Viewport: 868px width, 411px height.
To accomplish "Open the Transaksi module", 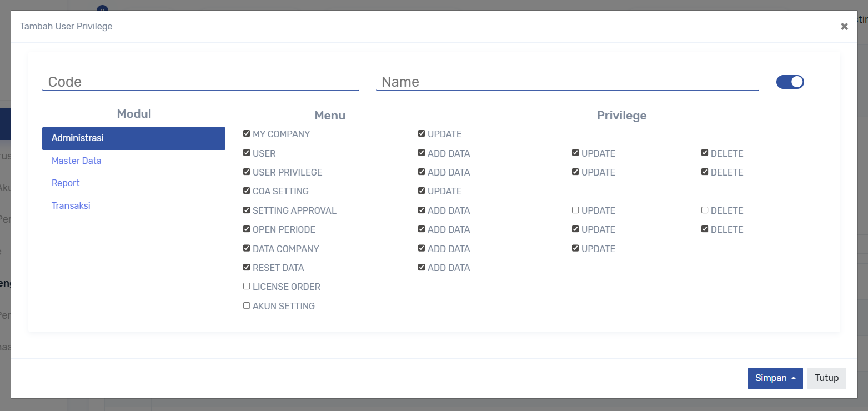I will [71, 205].
